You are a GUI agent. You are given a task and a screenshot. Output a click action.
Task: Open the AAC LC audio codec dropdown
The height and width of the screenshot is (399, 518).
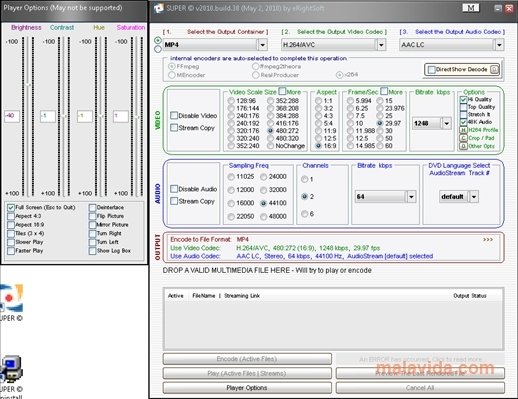click(499, 45)
